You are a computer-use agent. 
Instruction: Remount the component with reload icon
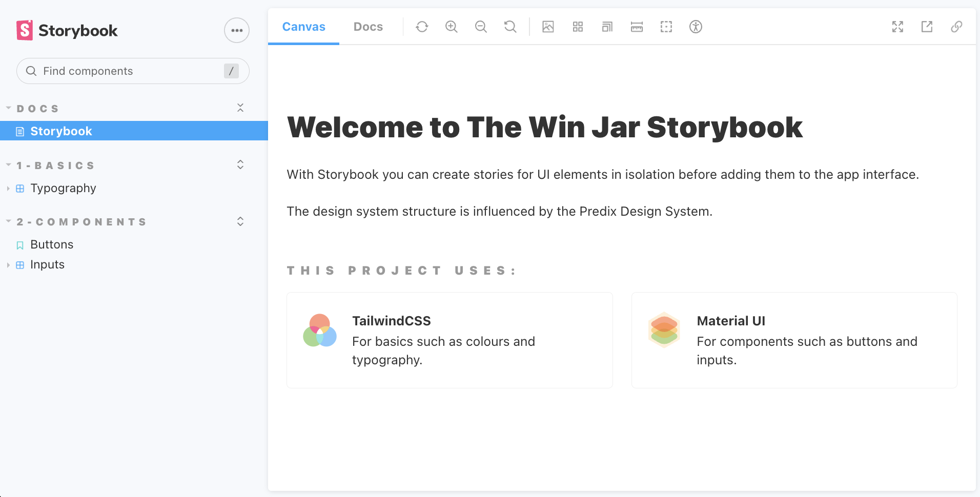point(422,27)
